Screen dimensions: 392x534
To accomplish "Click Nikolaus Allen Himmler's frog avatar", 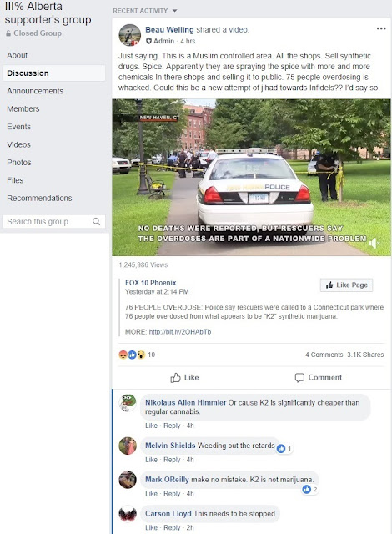I will click(128, 403).
